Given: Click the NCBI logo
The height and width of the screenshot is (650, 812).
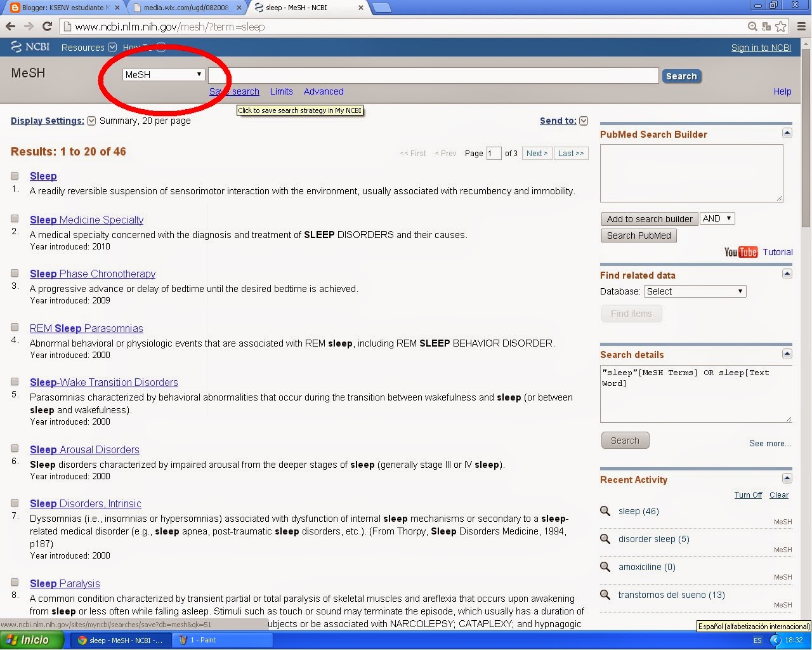Looking at the screenshot, I should tap(30, 46).
